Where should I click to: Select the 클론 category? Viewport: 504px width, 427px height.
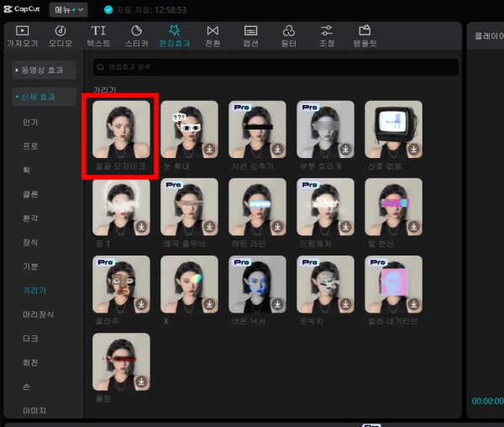pos(30,194)
